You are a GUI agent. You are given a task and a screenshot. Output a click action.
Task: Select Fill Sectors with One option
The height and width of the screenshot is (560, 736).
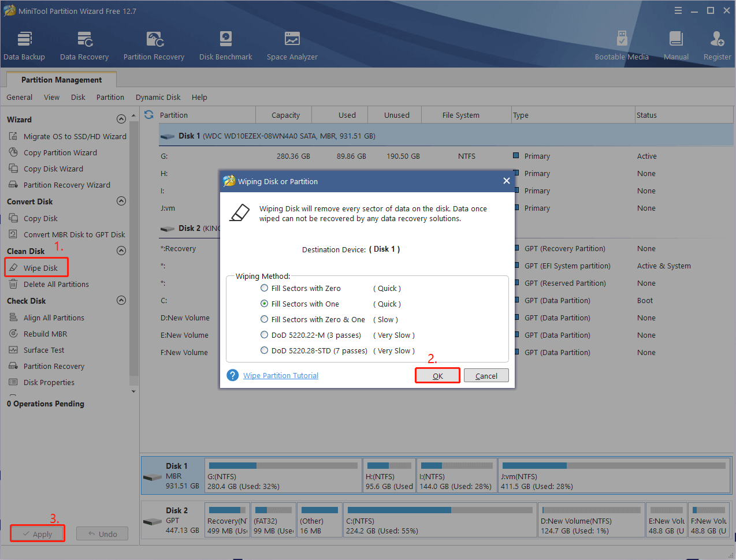(300, 304)
